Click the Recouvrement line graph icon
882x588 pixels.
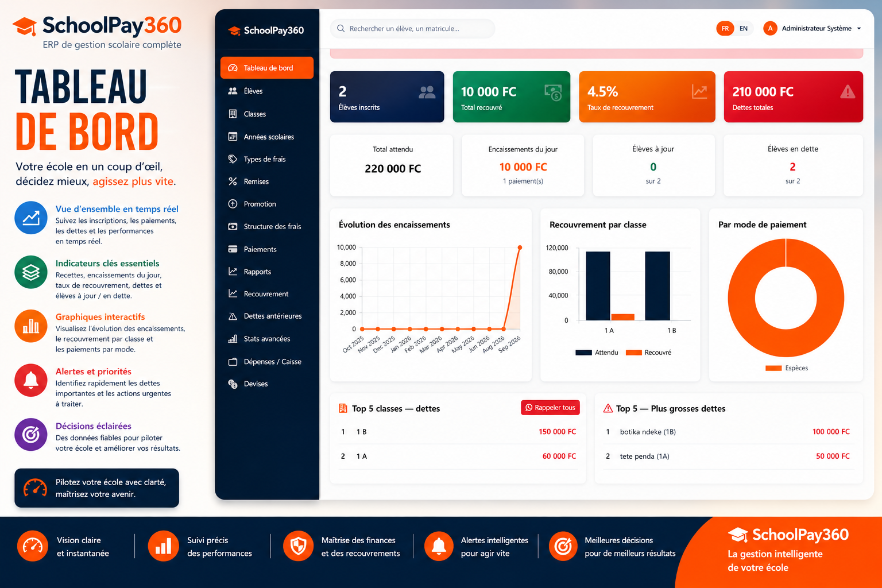233,293
